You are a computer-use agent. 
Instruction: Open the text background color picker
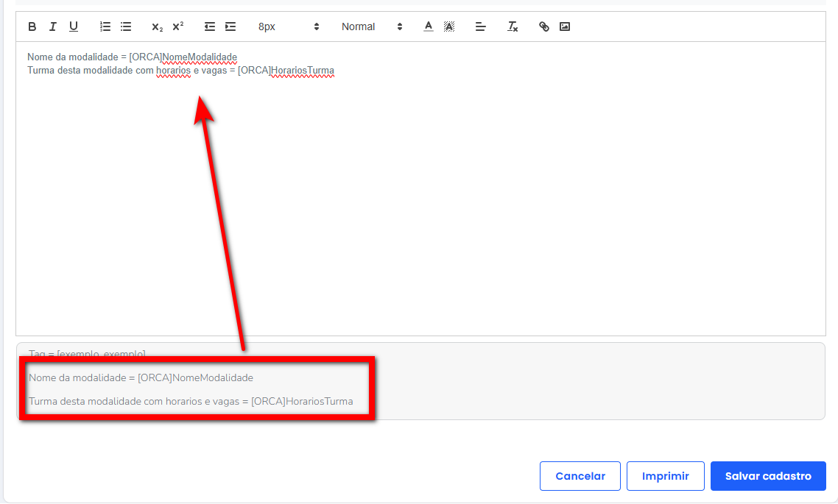tap(449, 26)
